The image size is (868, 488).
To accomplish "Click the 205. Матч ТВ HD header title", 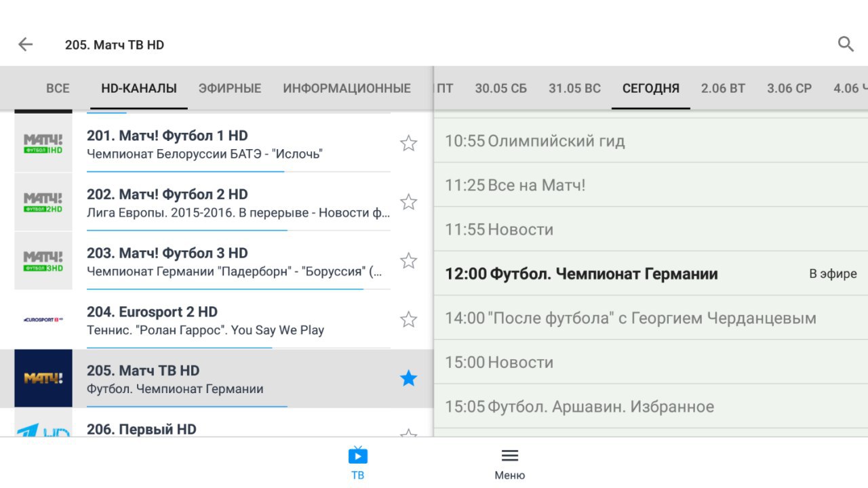I will [115, 45].
